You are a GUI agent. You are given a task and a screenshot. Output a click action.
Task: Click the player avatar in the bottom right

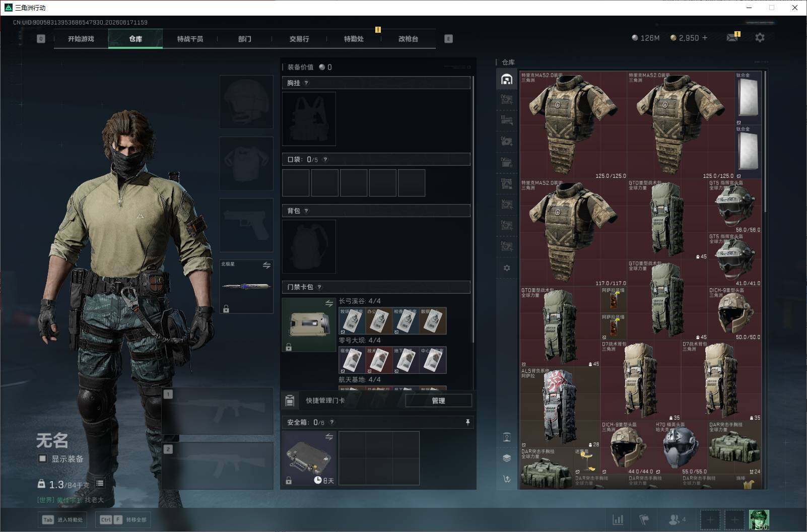[x=759, y=519]
